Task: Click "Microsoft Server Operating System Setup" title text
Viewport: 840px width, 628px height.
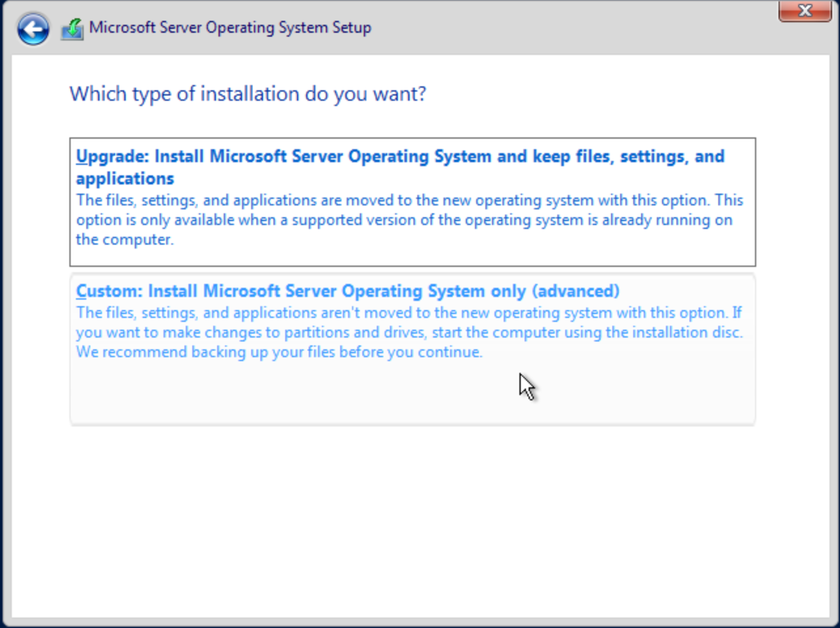Action: (230, 27)
